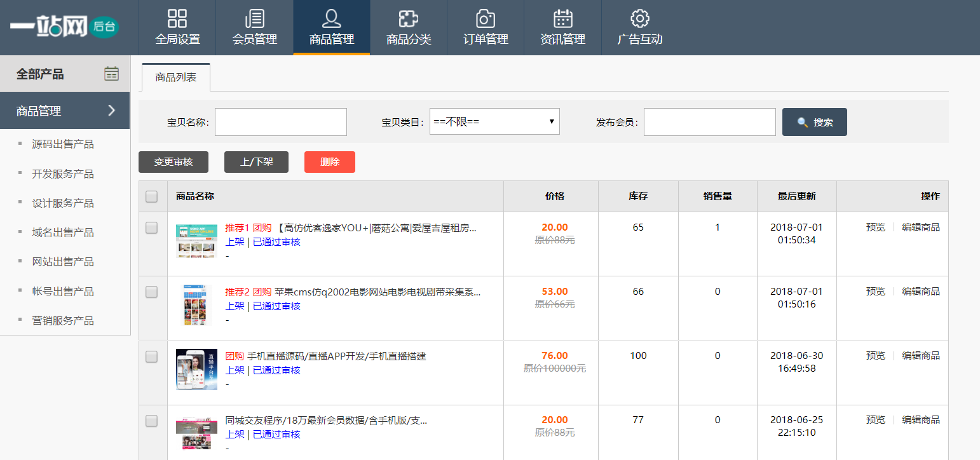
Task: Click calendar icon beside 全部产品
Action: (111, 74)
